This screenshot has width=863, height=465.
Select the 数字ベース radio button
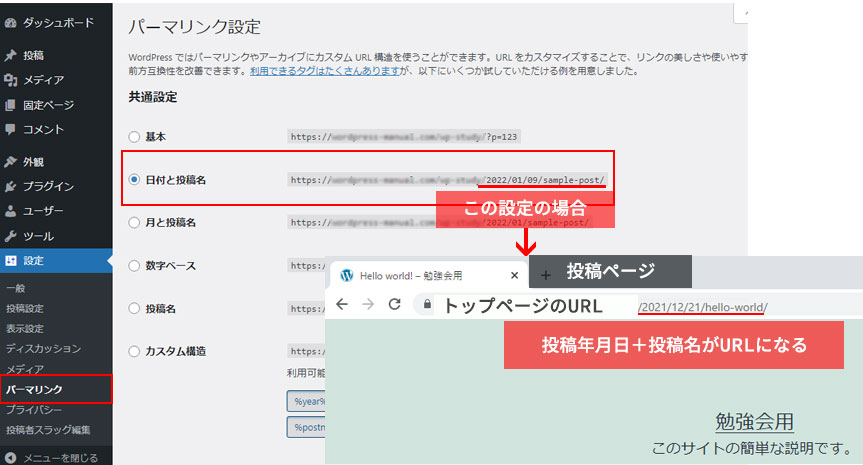click(134, 266)
